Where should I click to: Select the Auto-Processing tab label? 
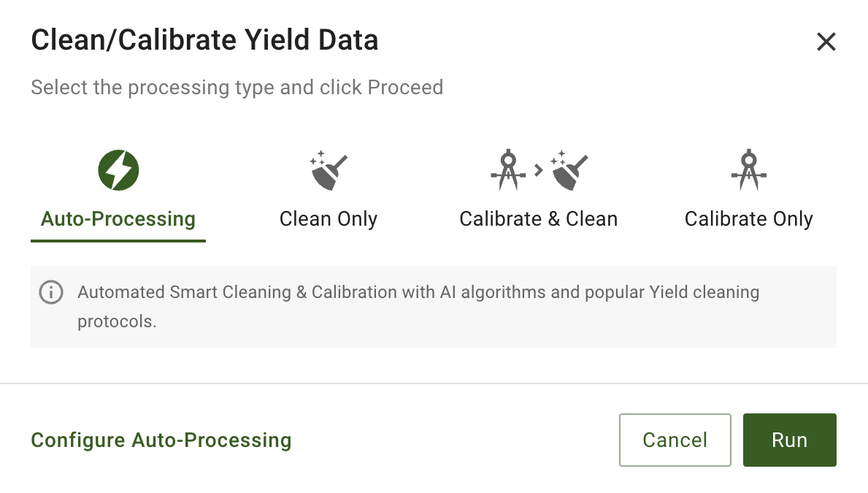click(118, 219)
